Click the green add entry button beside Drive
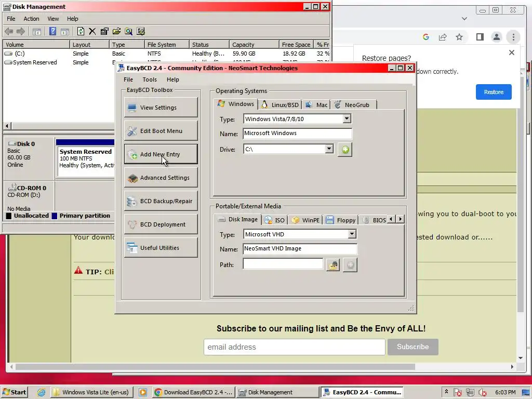532x399 pixels. [x=345, y=150]
